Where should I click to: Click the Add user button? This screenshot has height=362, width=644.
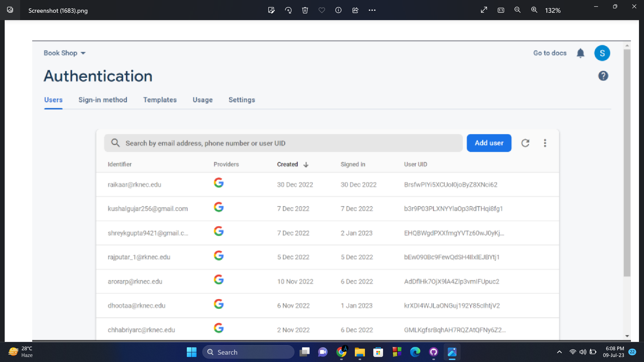[x=489, y=143]
